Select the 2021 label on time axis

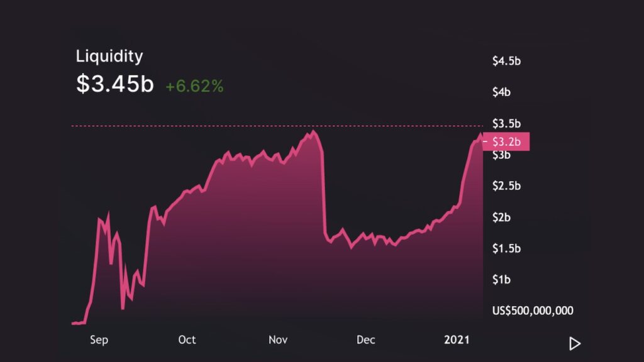click(457, 340)
